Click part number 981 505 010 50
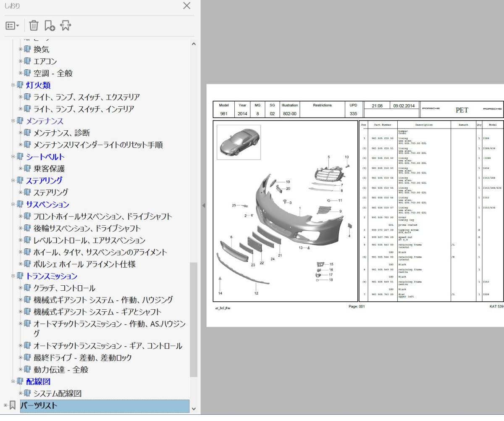 pyautogui.click(x=383, y=138)
